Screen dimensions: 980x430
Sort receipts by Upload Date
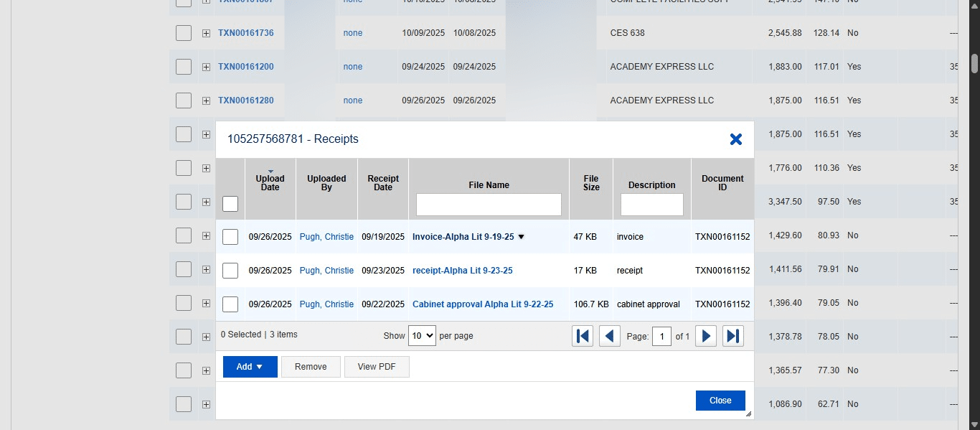tap(270, 182)
